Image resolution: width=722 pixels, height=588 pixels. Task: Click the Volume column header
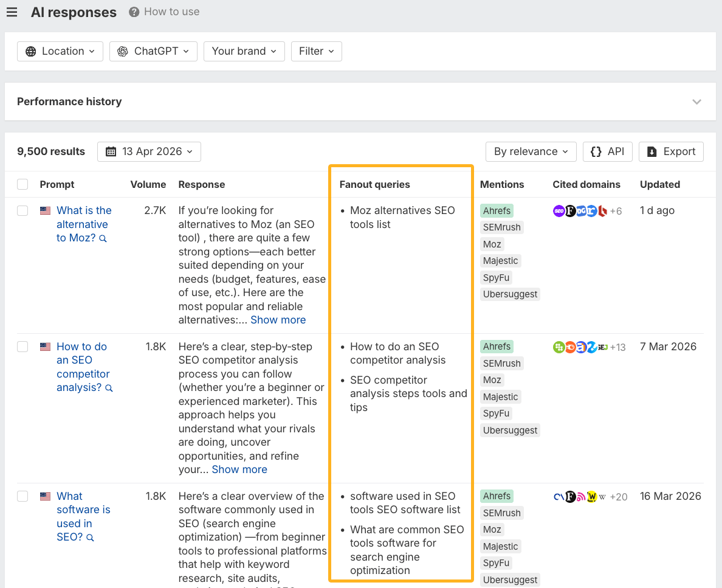148,184
